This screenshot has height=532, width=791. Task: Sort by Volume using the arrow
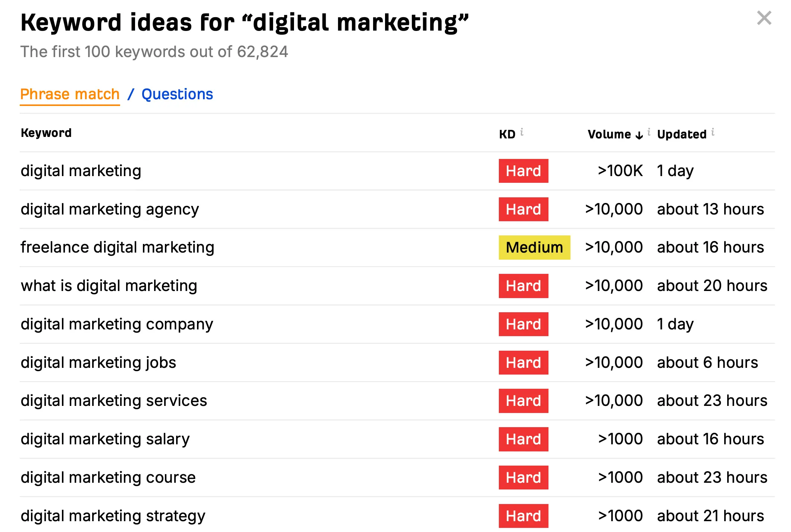pyautogui.click(x=639, y=135)
